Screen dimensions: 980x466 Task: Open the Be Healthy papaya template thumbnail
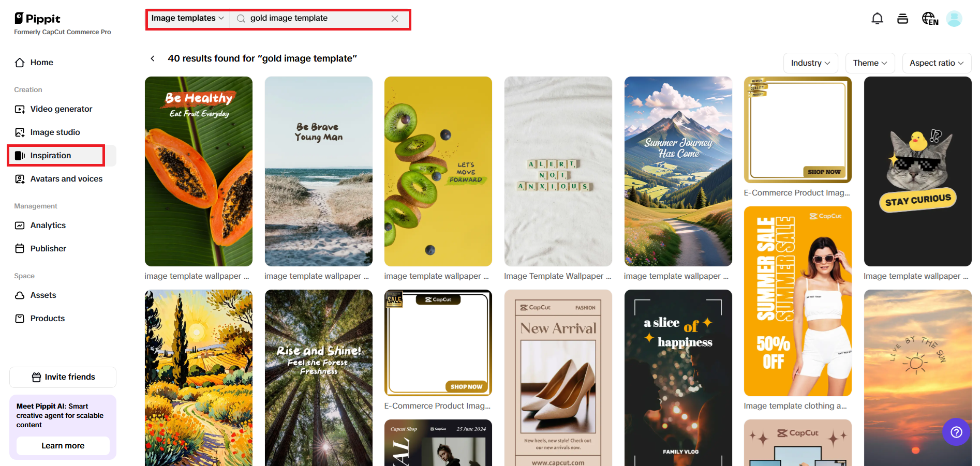pos(199,171)
